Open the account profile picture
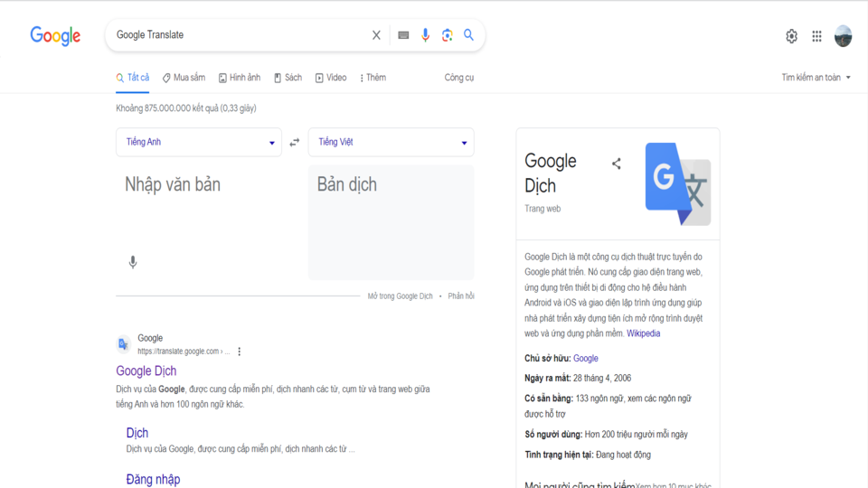Viewport: 868px width, 488px height. point(843,36)
